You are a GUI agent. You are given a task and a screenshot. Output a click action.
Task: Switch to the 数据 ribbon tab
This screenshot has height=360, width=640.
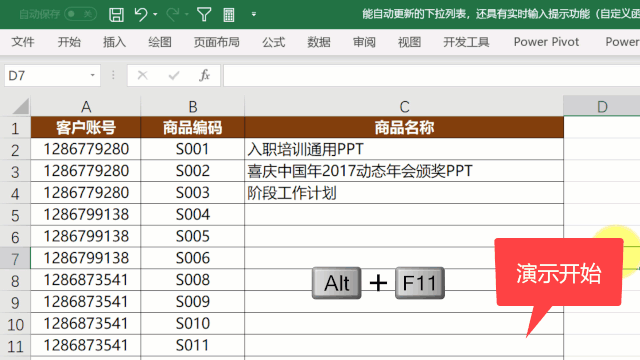pyautogui.click(x=319, y=42)
